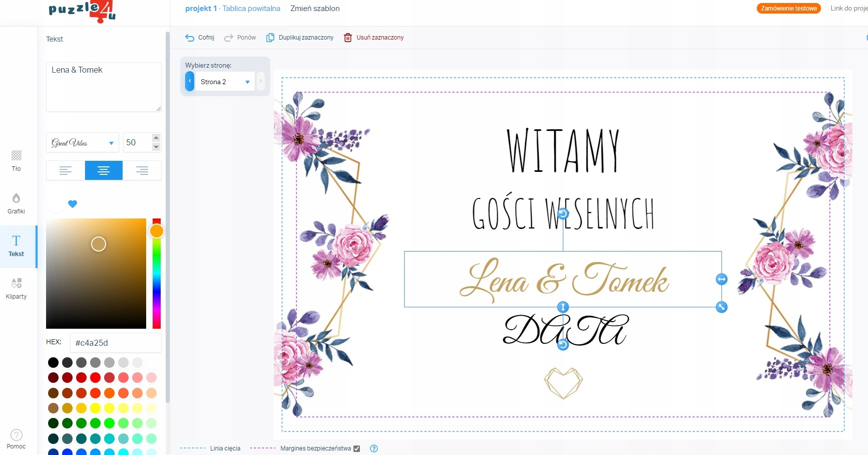Click the red trash icon beside Usuń zaznaczony
This screenshot has height=455, width=868.
click(x=348, y=38)
